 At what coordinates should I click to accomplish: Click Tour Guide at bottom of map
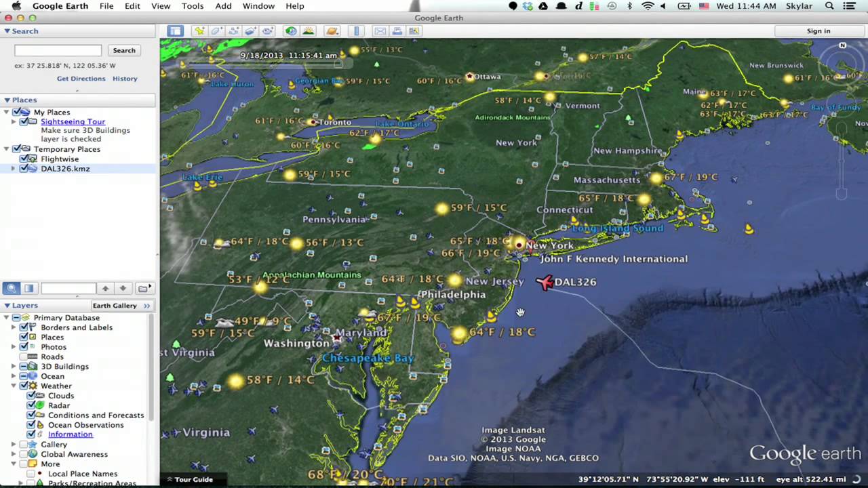pyautogui.click(x=190, y=479)
